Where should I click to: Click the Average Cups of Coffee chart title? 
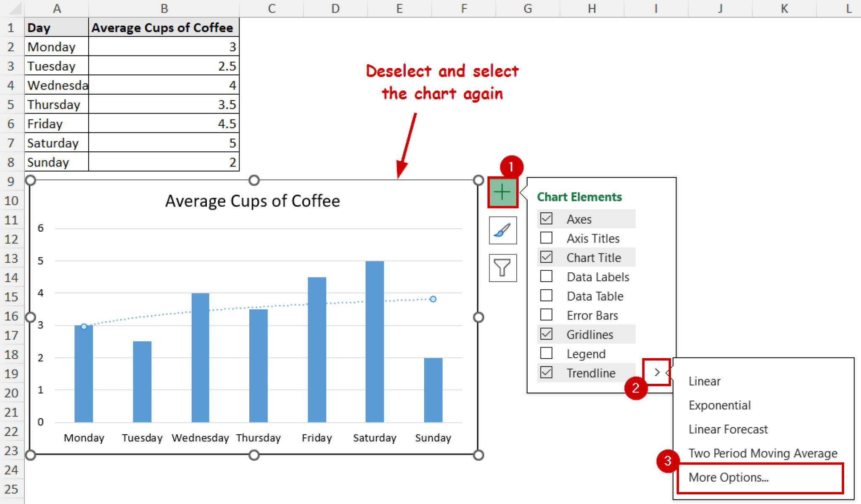pyautogui.click(x=252, y=201)
